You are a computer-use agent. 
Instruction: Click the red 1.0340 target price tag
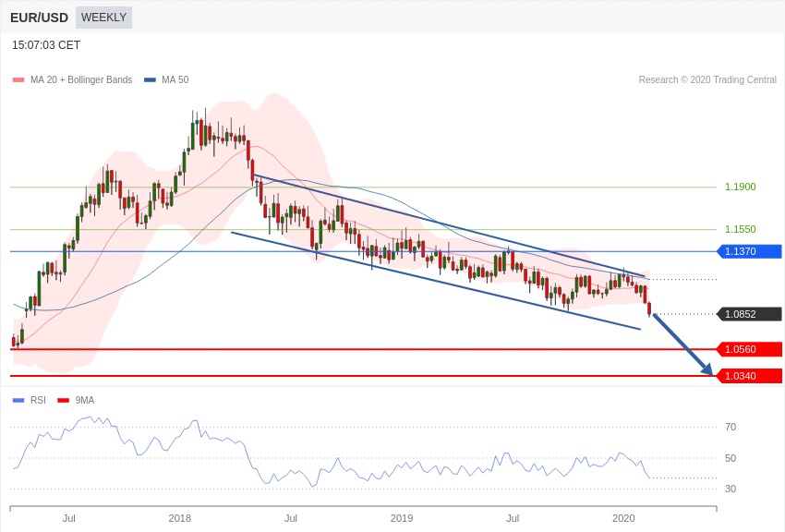[749, 376]
